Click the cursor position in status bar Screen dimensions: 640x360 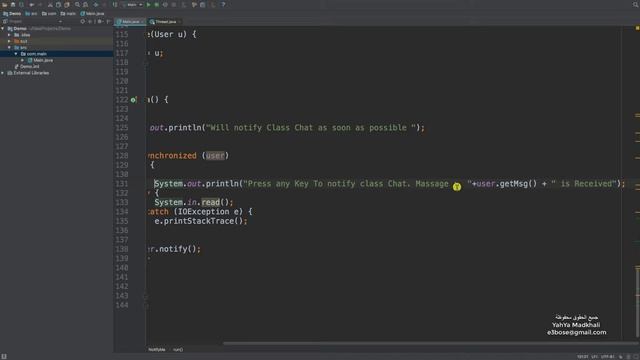click(x=582, y=357)
